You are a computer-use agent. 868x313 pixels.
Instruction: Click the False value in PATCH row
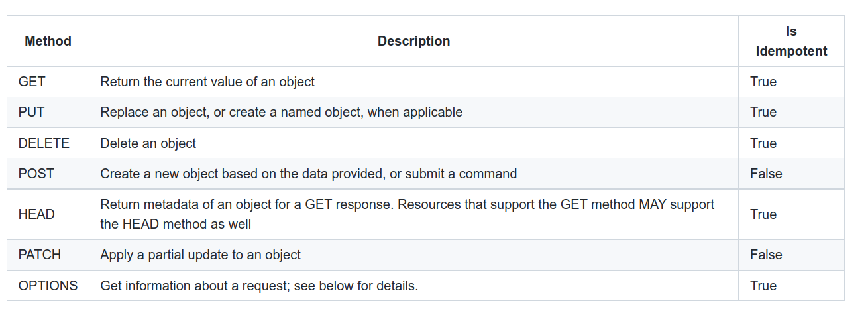pos(766,255)
